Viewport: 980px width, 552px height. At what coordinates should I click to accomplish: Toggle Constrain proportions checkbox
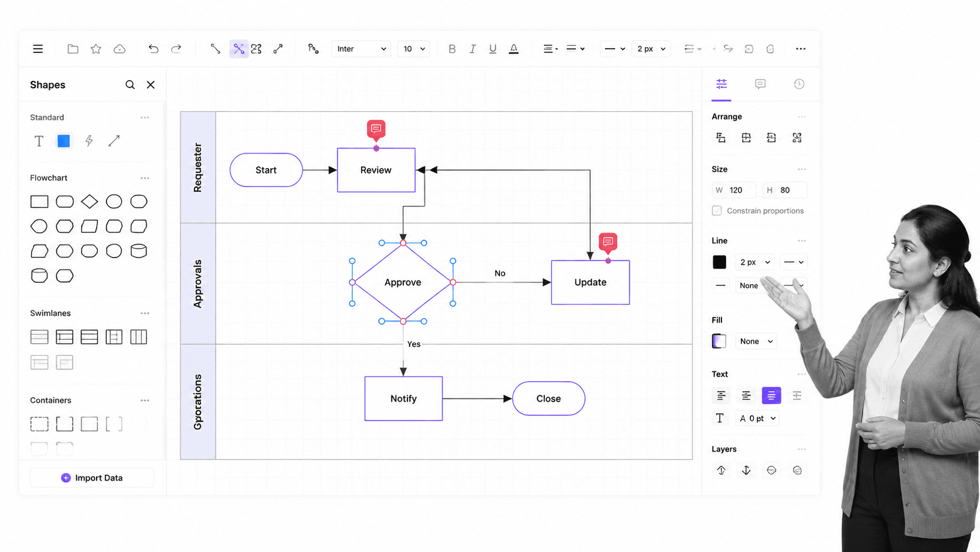[717, 211]
